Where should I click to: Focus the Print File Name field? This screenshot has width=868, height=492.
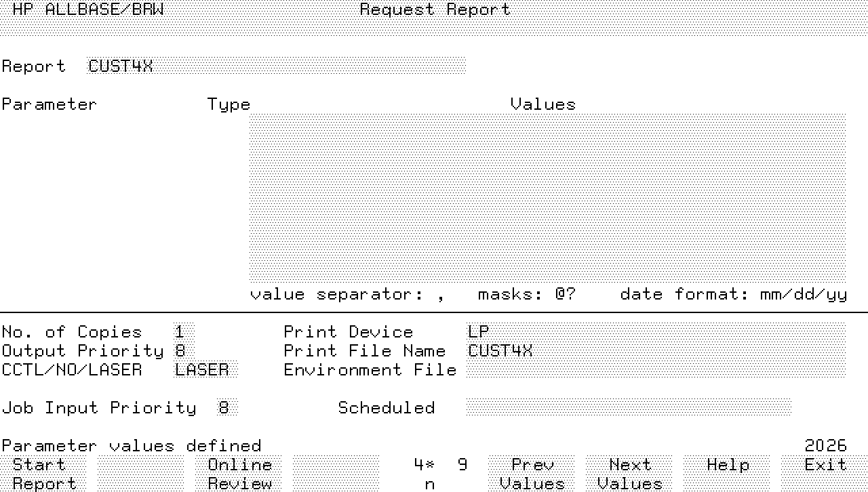(x=656, y=351)
